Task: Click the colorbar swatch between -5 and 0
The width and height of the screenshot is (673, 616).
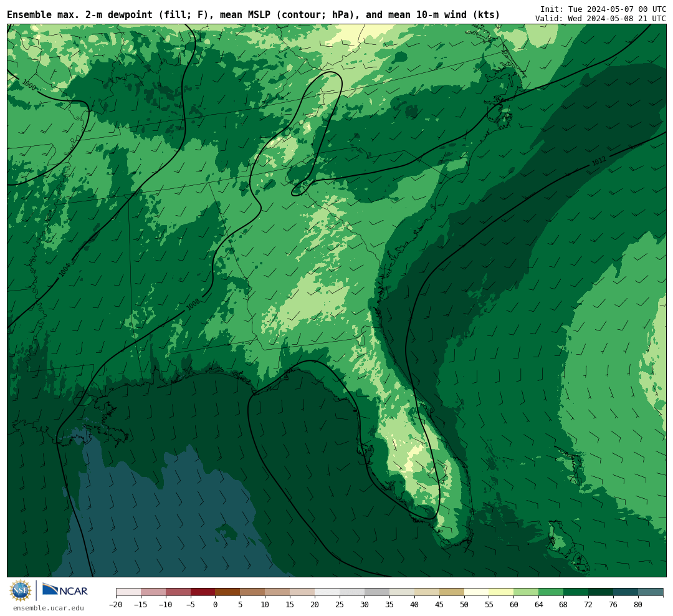Action: (x=203, y=592)
